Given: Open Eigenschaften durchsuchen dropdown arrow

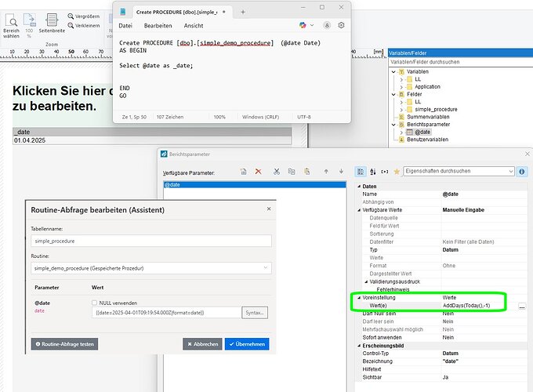Looking at the screenshot, I should [510, 172].
